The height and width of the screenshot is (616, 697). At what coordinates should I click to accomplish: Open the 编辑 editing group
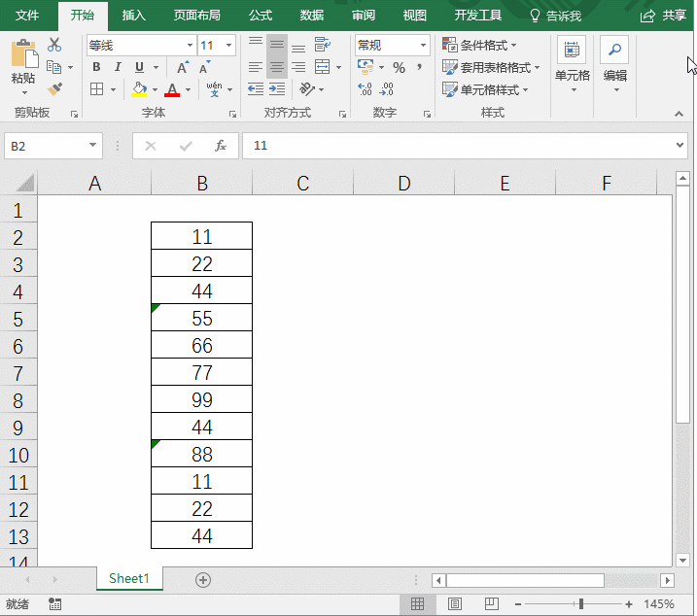614,65
